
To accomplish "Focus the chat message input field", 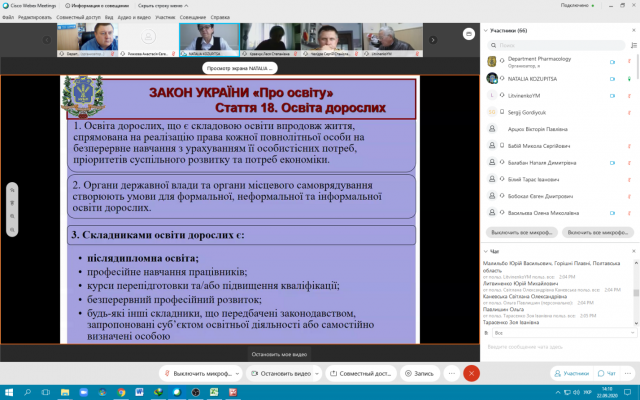I will pos(559,347).
